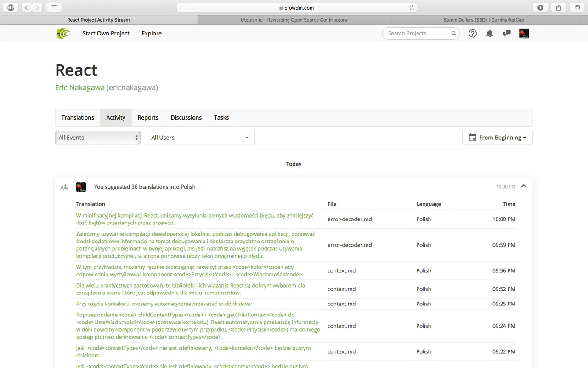This screenshot has width=588, height=368.
Task: Open translation starting 'Zalecamy używanie kompilacji'
Action: tap(196, 245)
